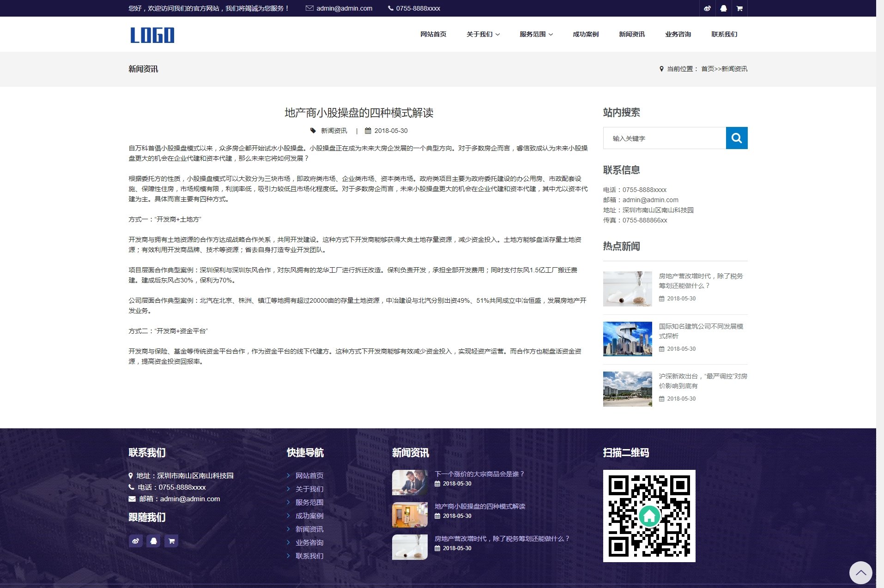884x588 pixels.
Task: Open hot news 国际知名建筑公司不同发展模式探析
Action: [x=701, y=331]
